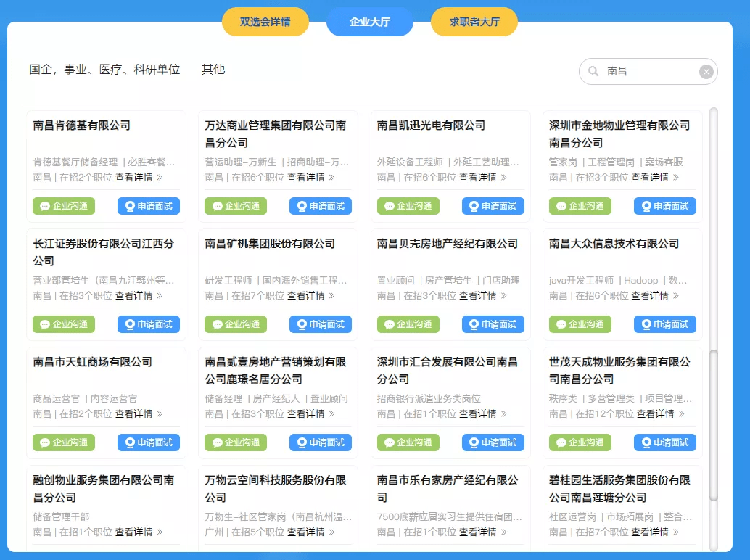Click 企业沟通 for 世茂天成物业南昌分公司

pyautogui.click(x=580, y=442)
